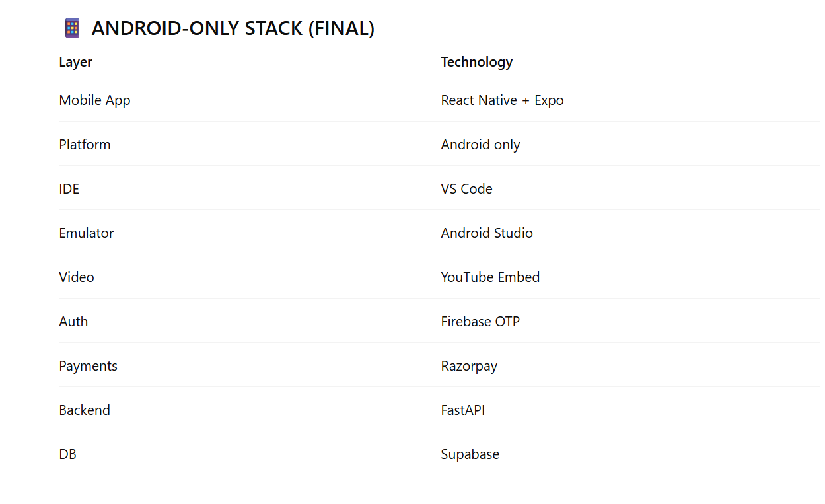The image size is (825, 504).
Task: Click the Firebase OTP cell
Action: pos(480,322)
